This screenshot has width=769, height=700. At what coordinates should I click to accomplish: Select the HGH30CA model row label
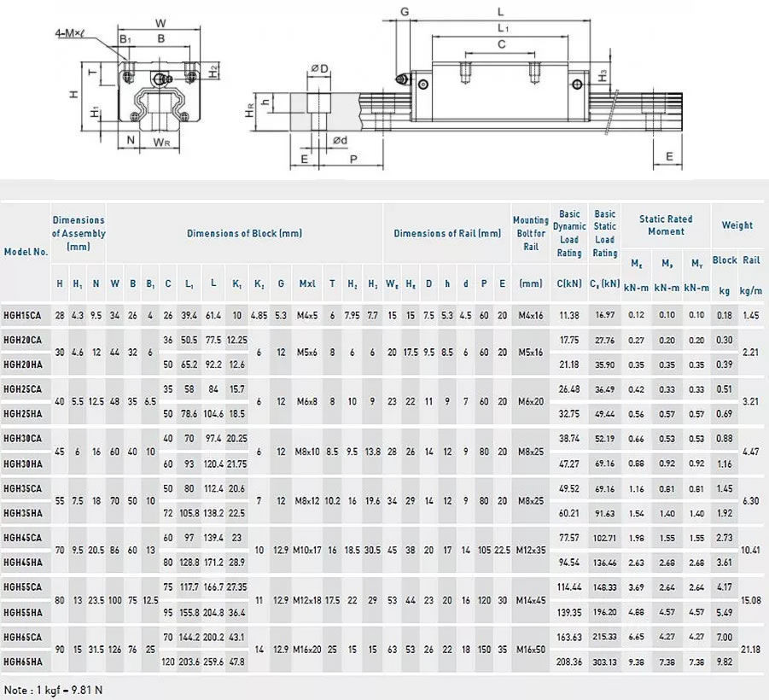(x=23, y=438)
